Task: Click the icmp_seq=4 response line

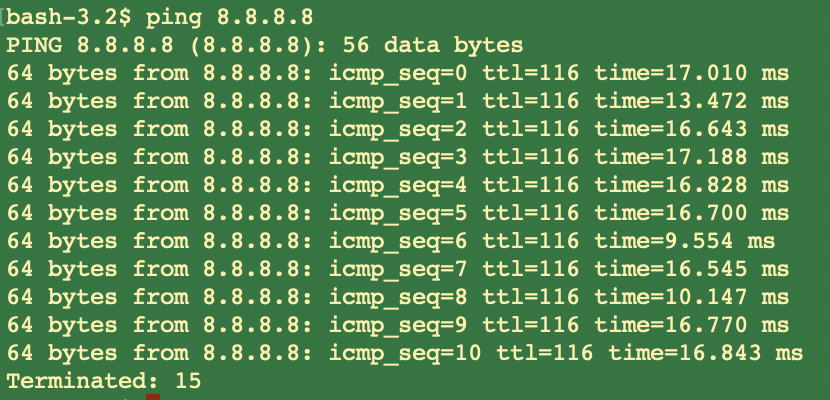Action: [397, 185]
